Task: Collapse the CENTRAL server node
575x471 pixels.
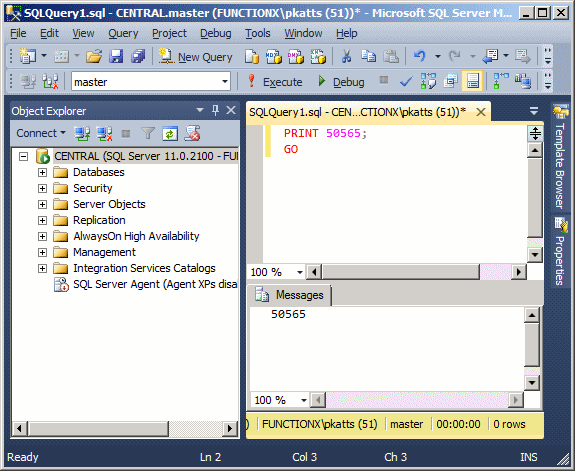Action: pos(23,157)
